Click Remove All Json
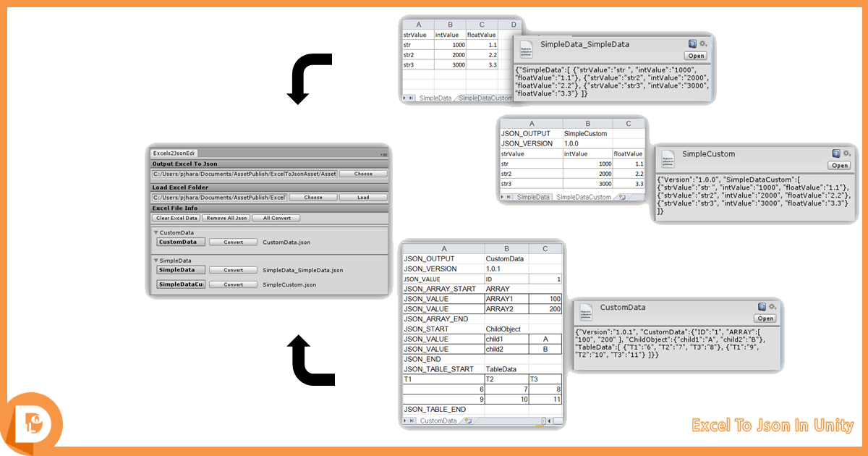This screenshot has width=868, height=456. click(x=226, y=218)
